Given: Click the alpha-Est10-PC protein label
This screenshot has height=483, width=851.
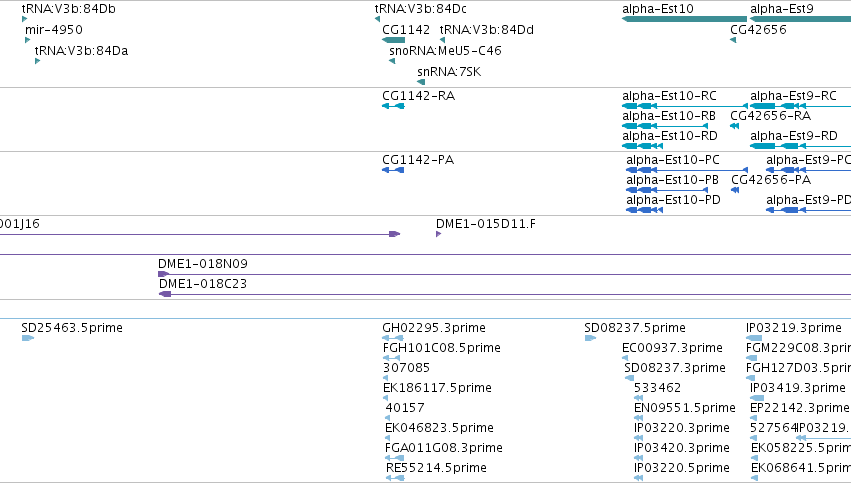Looking at the screenshot, I should 673,160.
